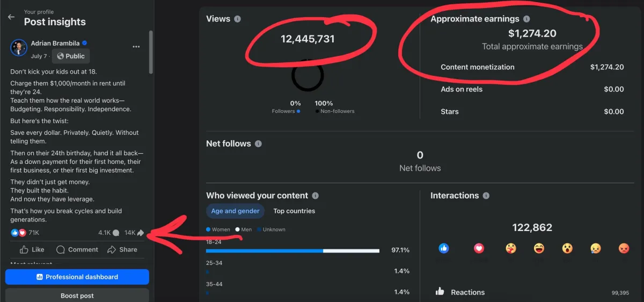Click Boost post button
This screenshot has width=644, height=302.
[77, 296]
